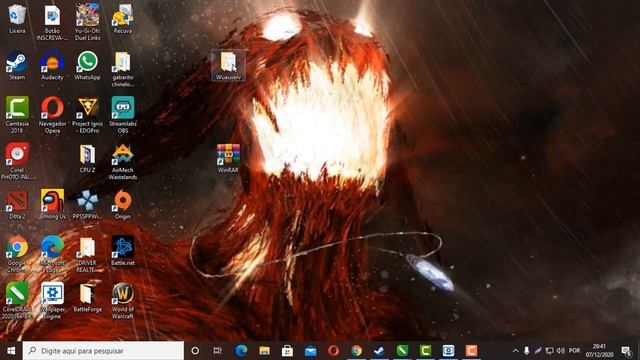
Task: Select the PPSSPP emulator desktop icon
Action: click(x=87, y=205)
